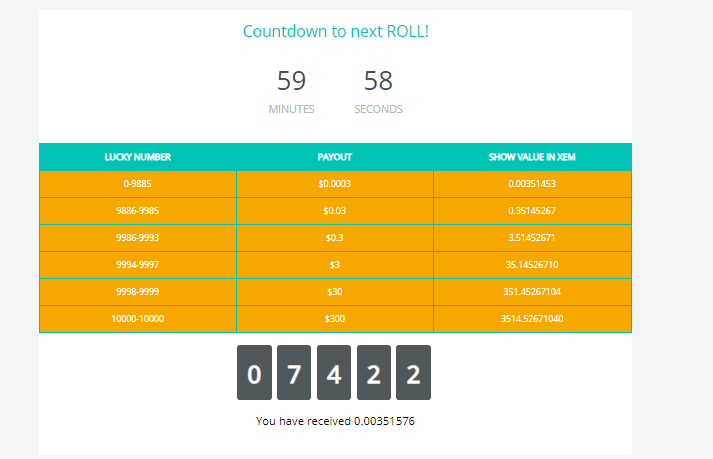Click the rolled digit tile showing 4
This screenshot has width=713, height=459.
click(334, 373)
